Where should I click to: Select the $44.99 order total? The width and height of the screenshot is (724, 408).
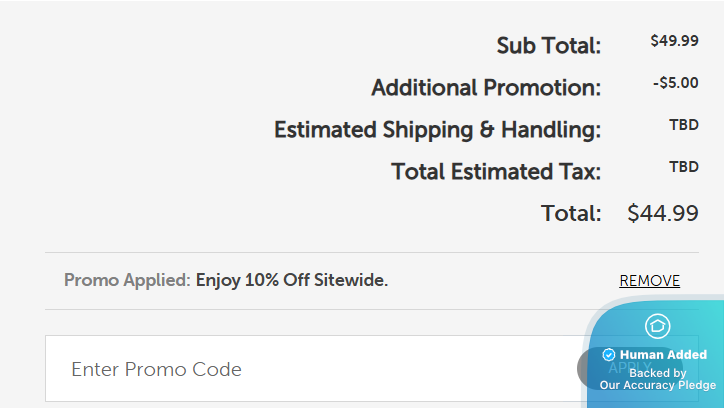tap(662, 213)
